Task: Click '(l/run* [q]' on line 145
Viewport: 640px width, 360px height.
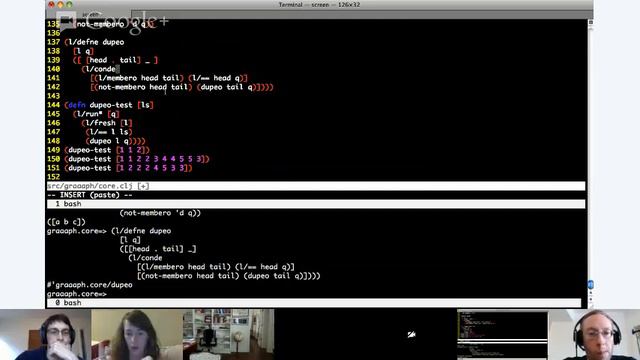Action: [96, 114]
